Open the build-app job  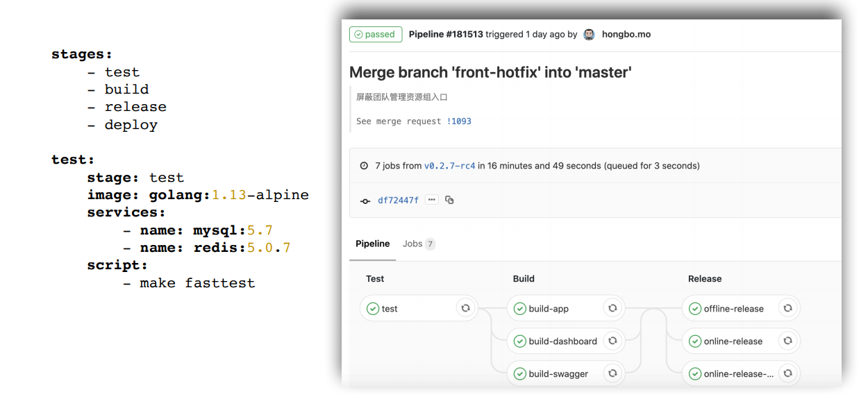coord(549,309)
